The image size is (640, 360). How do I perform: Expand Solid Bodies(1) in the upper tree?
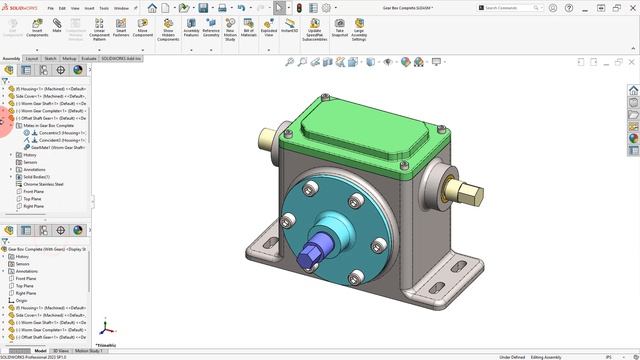pos(11,177)
